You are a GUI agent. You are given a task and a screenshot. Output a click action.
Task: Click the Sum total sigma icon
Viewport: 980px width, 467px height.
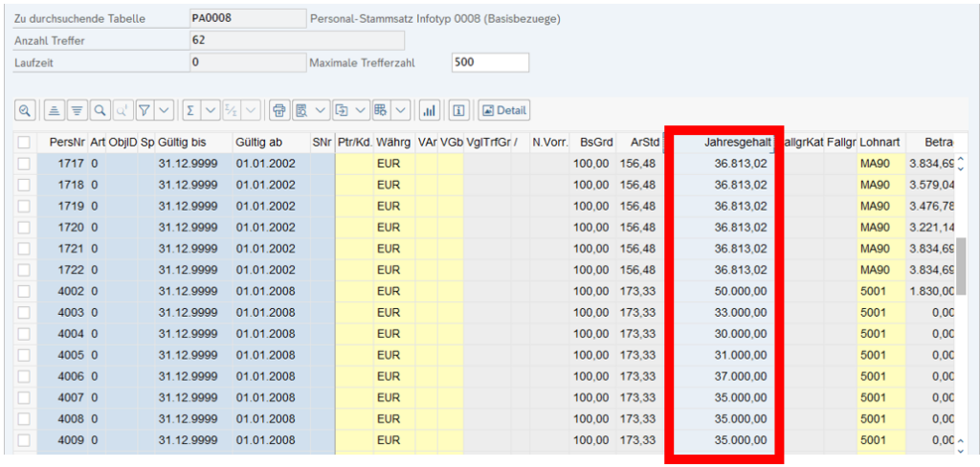(x=190, y=111)
